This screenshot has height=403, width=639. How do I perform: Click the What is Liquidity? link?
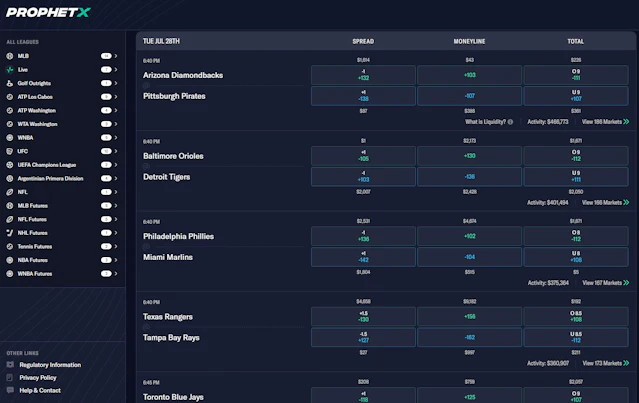click(x=485, y=122)
